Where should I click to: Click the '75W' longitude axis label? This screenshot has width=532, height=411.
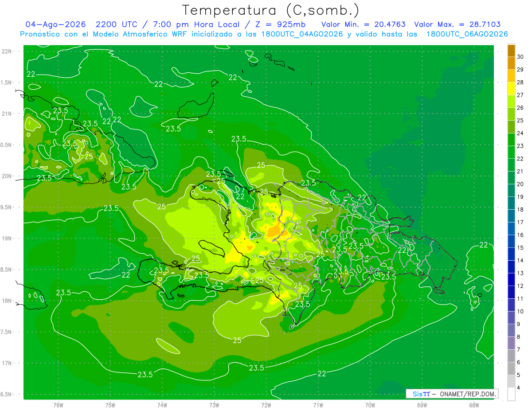click(110, 405)
